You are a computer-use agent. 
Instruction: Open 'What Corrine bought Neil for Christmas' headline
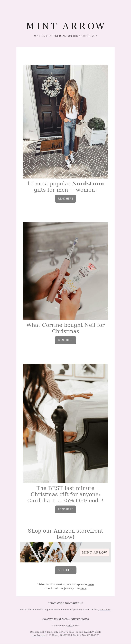(x=65, y=328)
